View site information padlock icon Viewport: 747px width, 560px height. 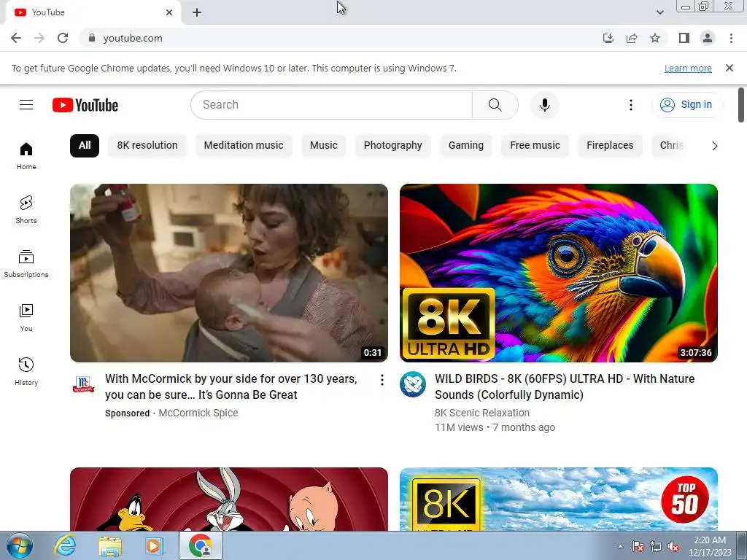[92, 38]
